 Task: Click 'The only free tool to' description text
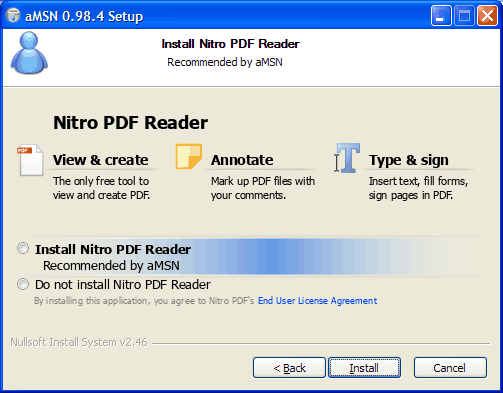click(x=101, y=181)
